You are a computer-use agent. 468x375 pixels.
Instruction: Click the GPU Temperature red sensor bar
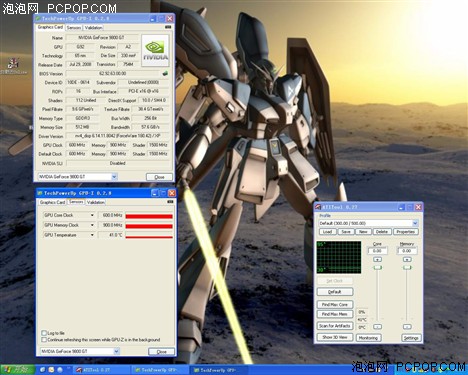[x=149, y=237]
